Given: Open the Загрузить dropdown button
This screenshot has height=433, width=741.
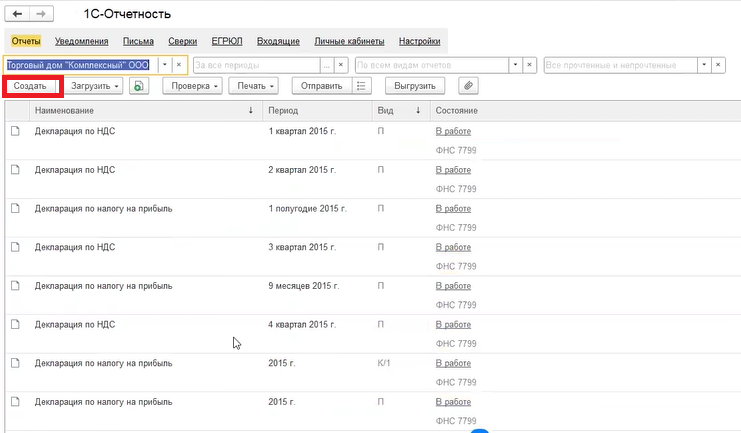Looking at the screenshot, I should click(96, 86).
